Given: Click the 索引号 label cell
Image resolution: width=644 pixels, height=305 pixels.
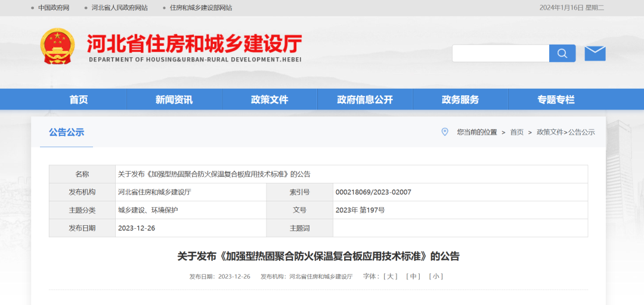Looking at the screenshot, I should (300, 192).
